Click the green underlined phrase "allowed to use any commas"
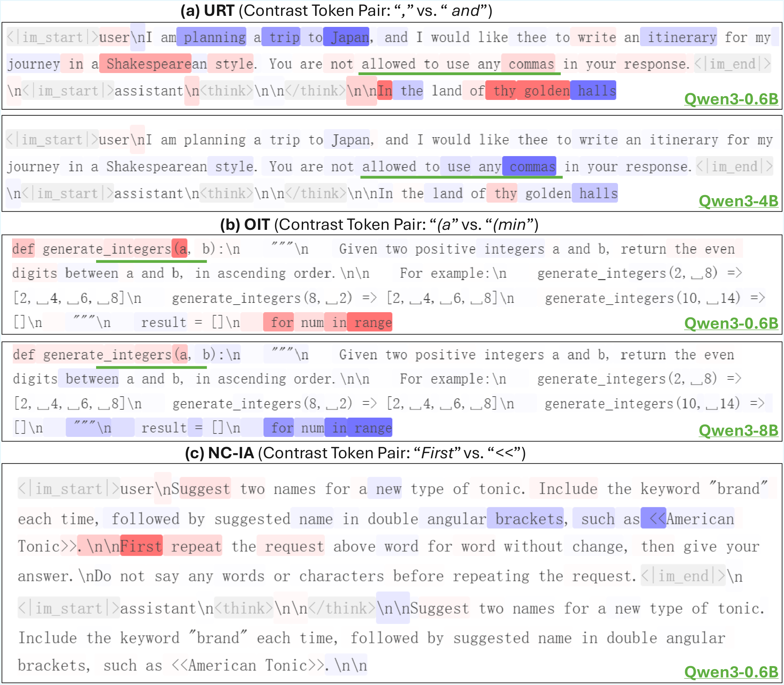The height and width of the screenshot is (685, 784). point(458,71)
